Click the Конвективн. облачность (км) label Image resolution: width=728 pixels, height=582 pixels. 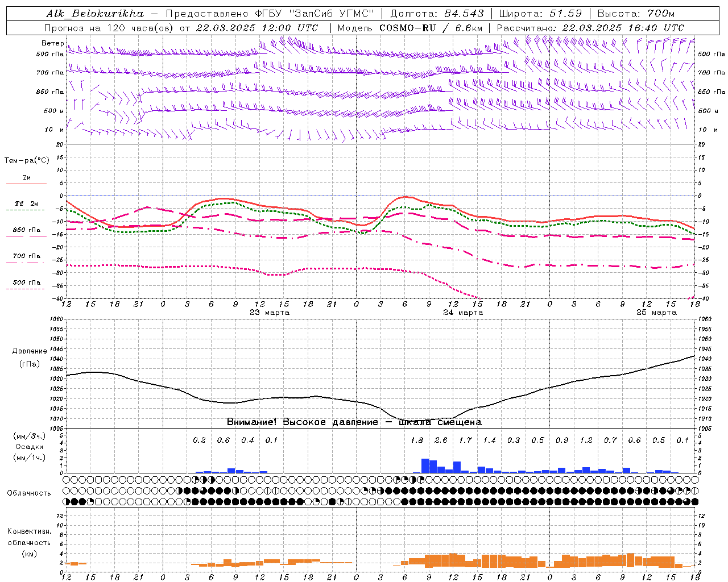(x=29, y=542)
